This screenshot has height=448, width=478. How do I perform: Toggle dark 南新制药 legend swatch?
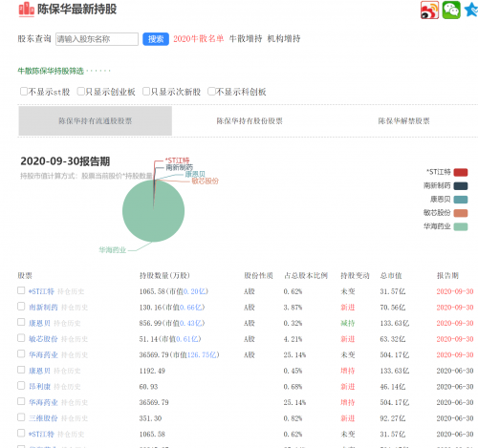[x=461, y=186]
